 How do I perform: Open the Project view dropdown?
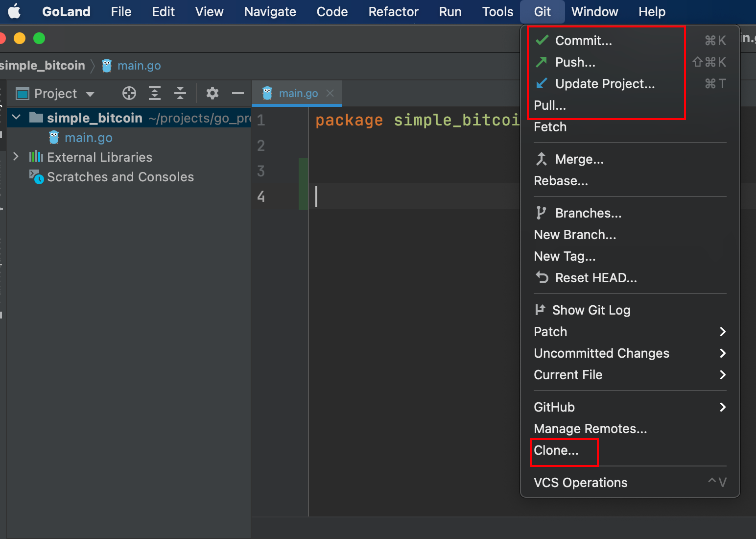click(x=90, y=94)
